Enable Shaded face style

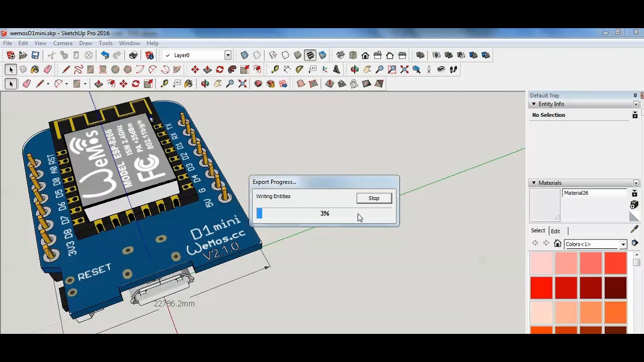tap(298, 55)
